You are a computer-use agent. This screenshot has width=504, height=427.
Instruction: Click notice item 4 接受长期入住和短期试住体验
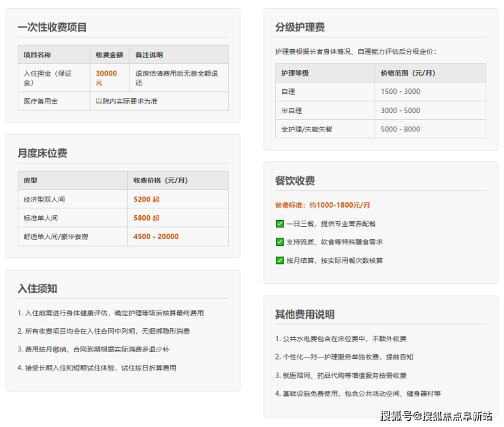[x=97, y=368]
